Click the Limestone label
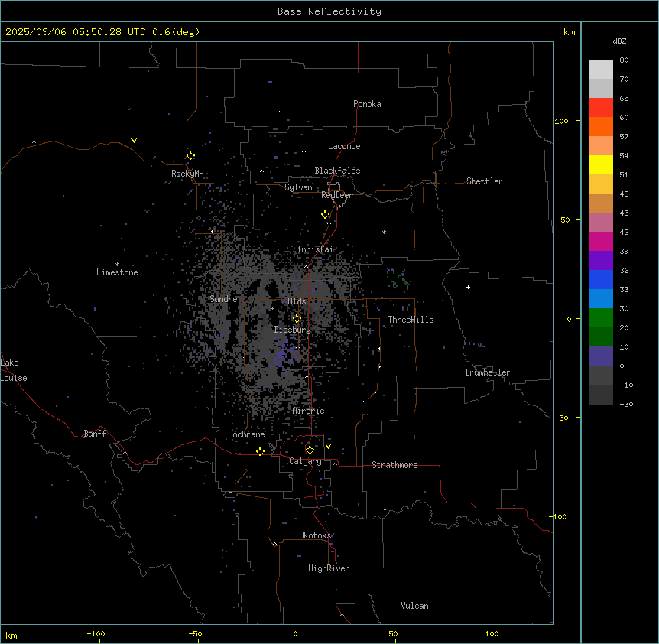The height and width of the screenshot is (644, 659). click(x=117, y=272)
